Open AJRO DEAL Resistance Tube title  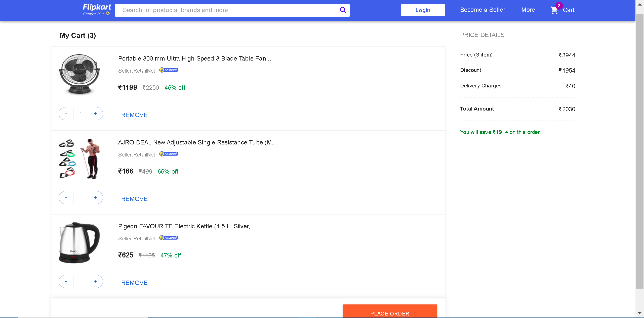(x=197, y=142)
